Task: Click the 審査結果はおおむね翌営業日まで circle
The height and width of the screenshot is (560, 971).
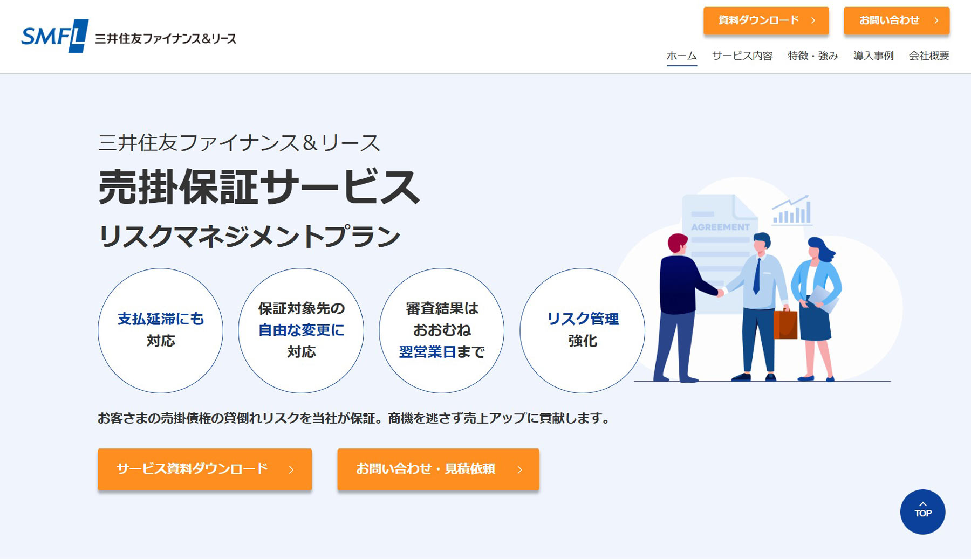Action: click(442, 330)
